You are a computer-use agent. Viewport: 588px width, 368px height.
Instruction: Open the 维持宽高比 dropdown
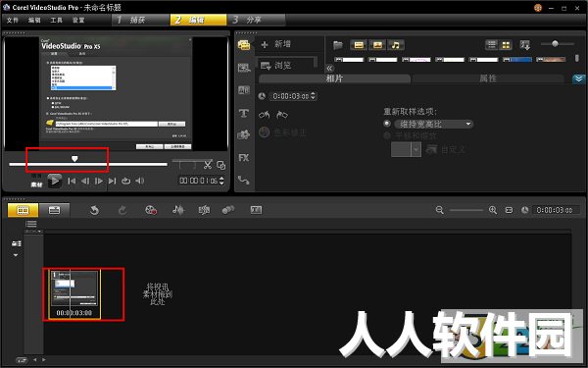pyautogui.click(x=434, y=124)
